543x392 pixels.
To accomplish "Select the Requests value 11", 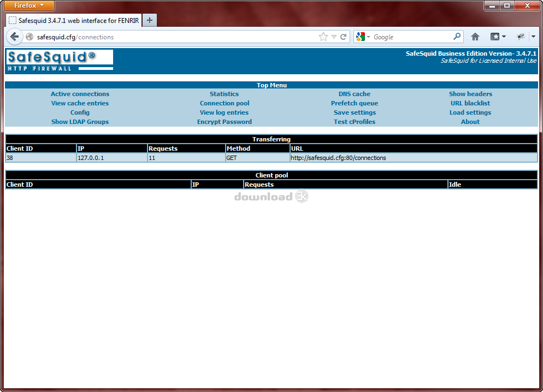I will point(152,158).
